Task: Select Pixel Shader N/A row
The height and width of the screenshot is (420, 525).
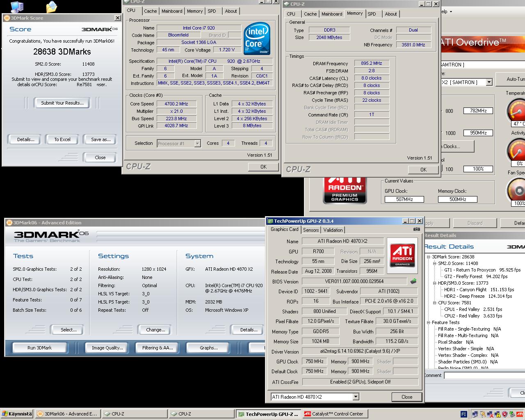Action: pyautogui.click(x=456, y=342)
